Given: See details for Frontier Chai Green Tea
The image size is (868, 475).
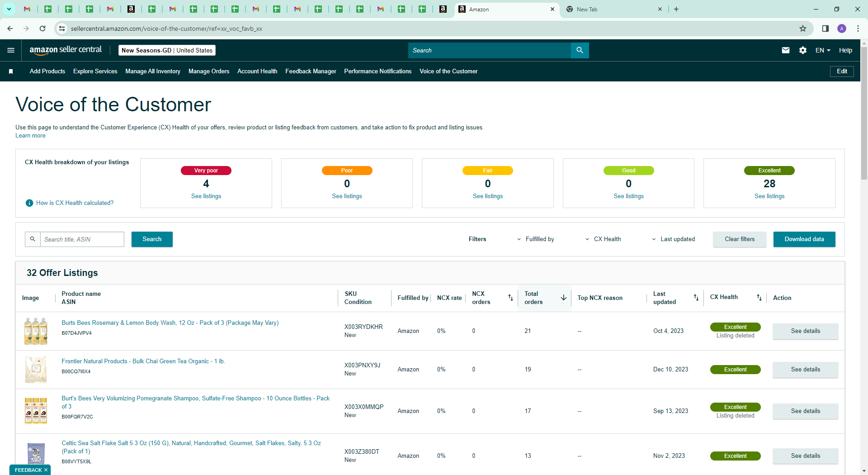Looking at the screenshot, I should [x=806, y=370].
